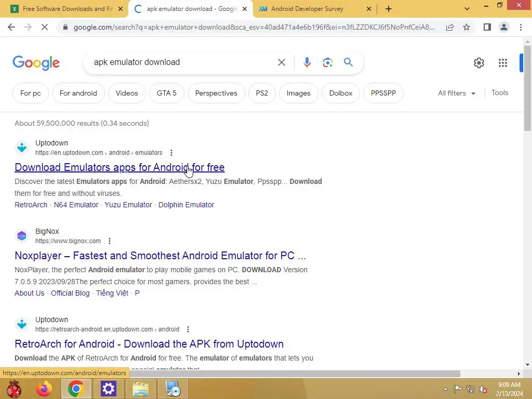Open the N64 Emulator sitelink
The image size is (532, 399).
point(76,205)
